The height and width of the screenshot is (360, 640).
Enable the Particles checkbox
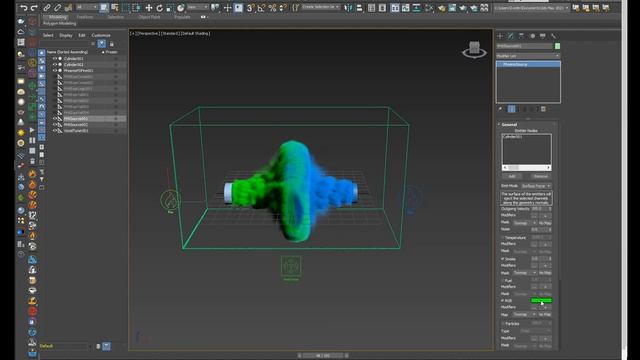[x=503, y=324]
